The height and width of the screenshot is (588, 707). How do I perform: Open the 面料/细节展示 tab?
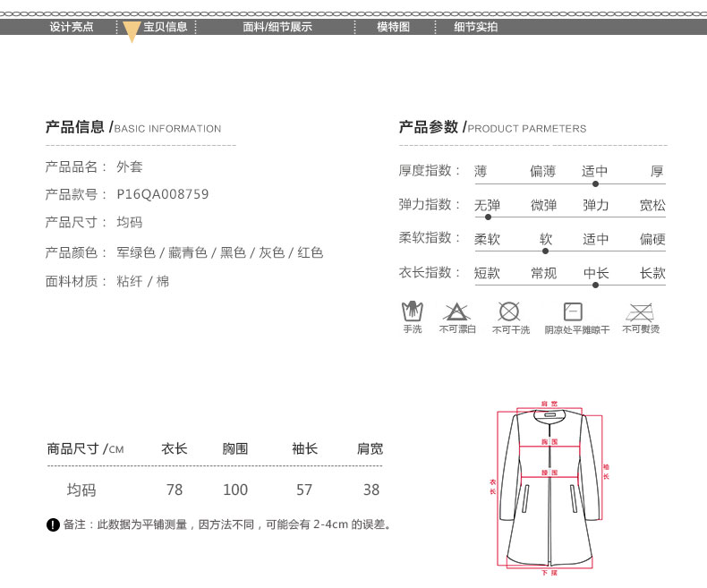pos(277,27)
